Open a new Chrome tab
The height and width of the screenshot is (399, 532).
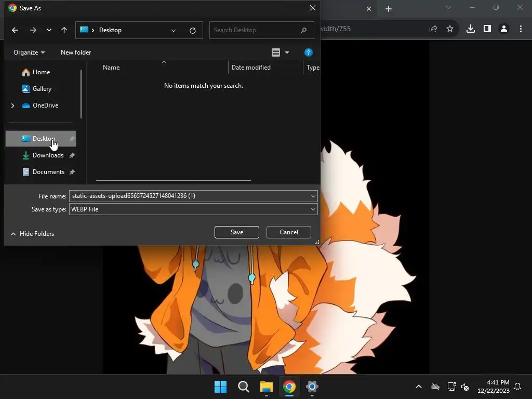tap(389, 9)
